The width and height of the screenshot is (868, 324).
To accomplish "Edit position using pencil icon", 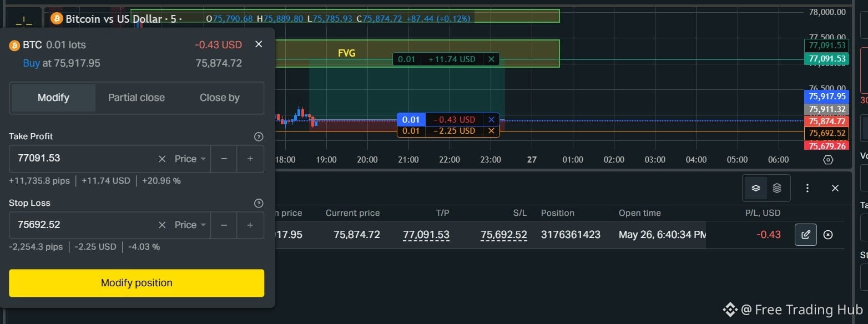I will pos(806,235).
